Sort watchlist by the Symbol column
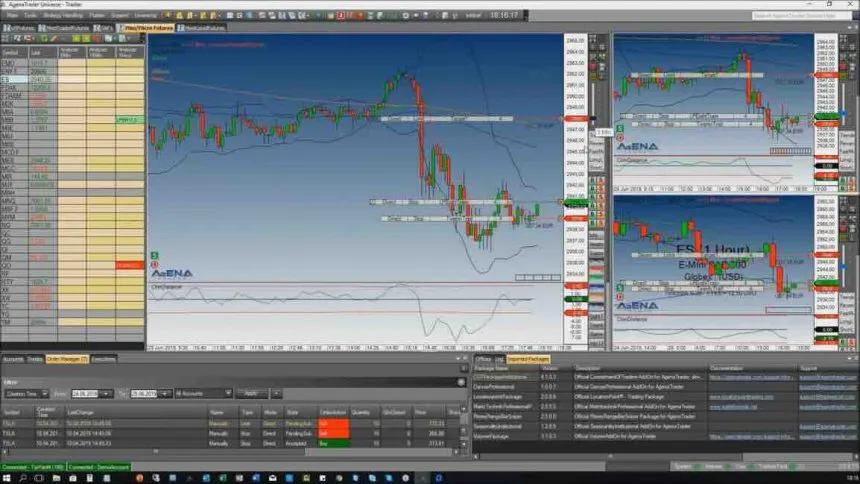The width and height of the screenshot is (860, 484). pos(14,53)
